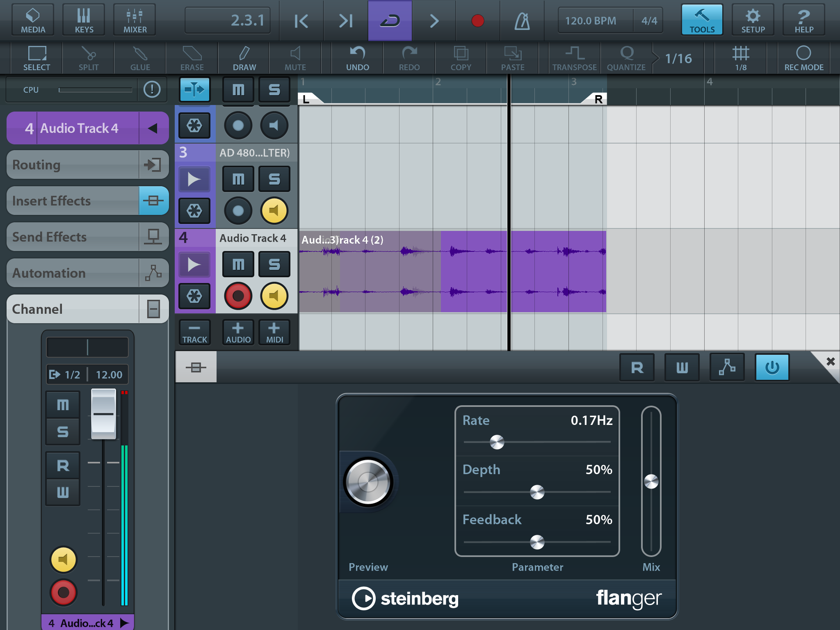
Task: Click the flanger Preview knob
Action: tap(368, 482)
